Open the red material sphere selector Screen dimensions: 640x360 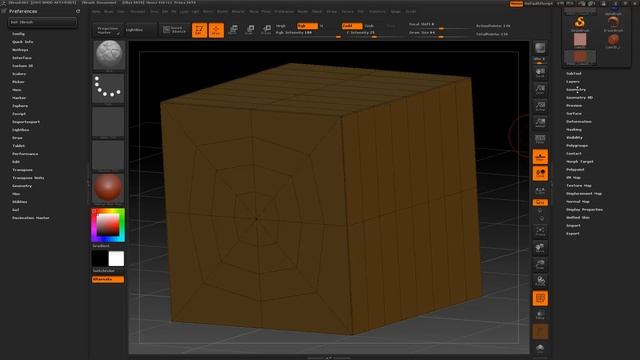(x=109, y=188)
